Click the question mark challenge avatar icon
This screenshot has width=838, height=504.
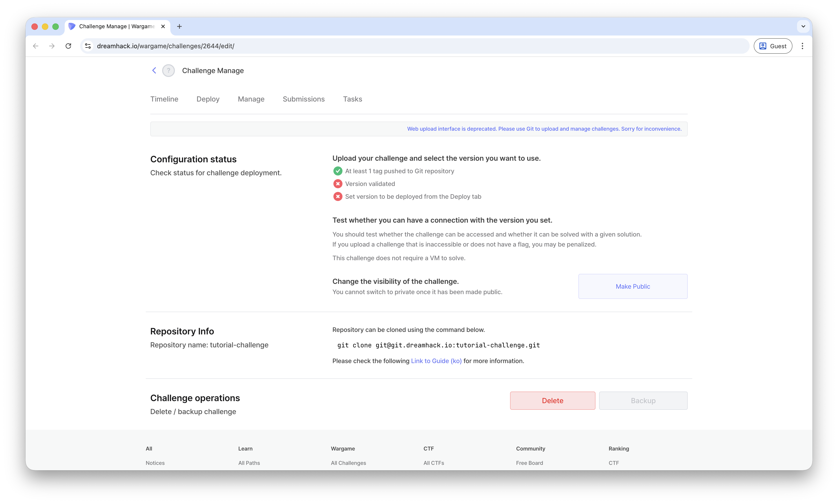click(x=169, y=71)
